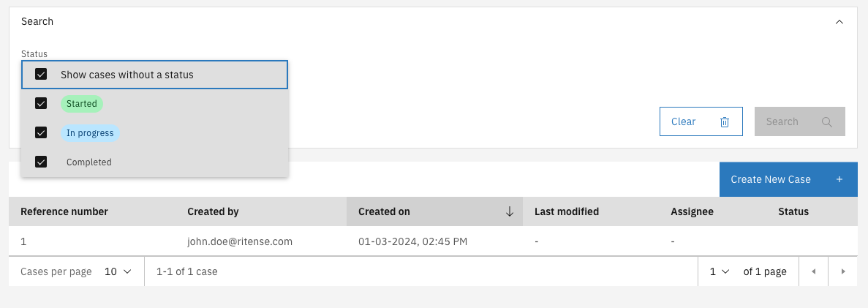The height and width of the screenshot is (308, 868).
Task: Click the plus icon for new case
Action: coord(839,179)
